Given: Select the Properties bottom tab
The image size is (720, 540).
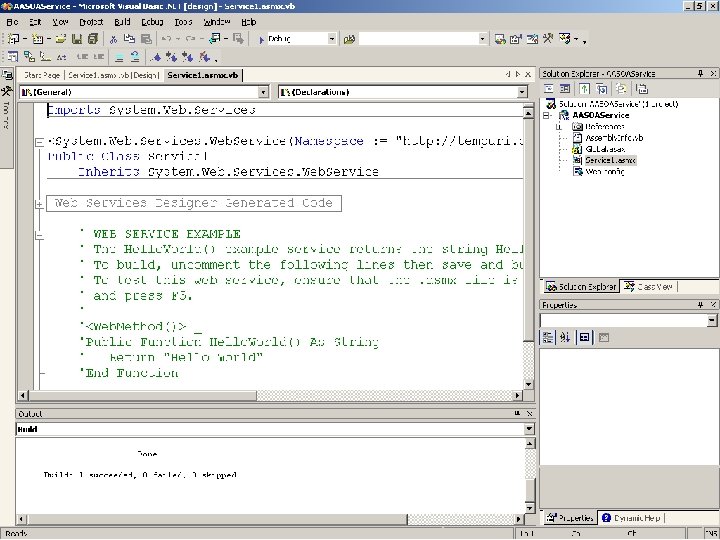Looking at the screenshot, I should [x=569, y=518].
